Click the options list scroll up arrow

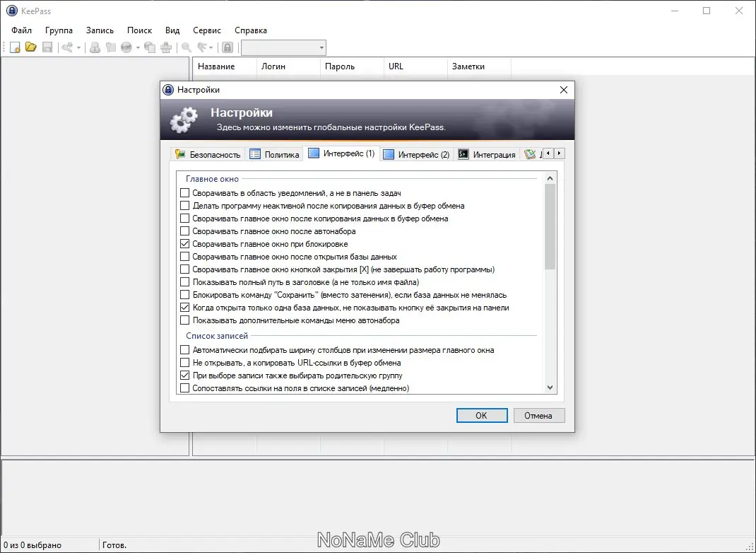point(550,178)
